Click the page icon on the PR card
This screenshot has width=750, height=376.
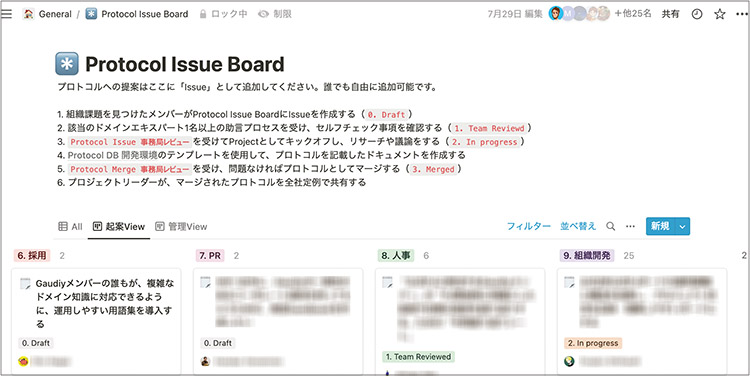pyautogui.click(x=206, y=282)
